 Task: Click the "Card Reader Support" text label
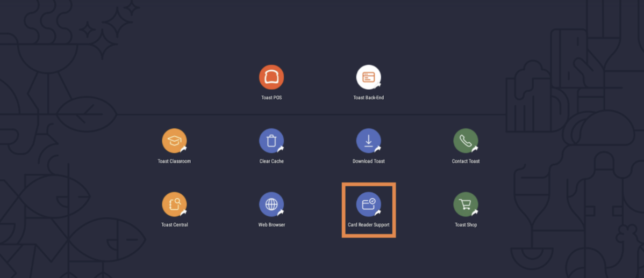[x=368, y=225]
